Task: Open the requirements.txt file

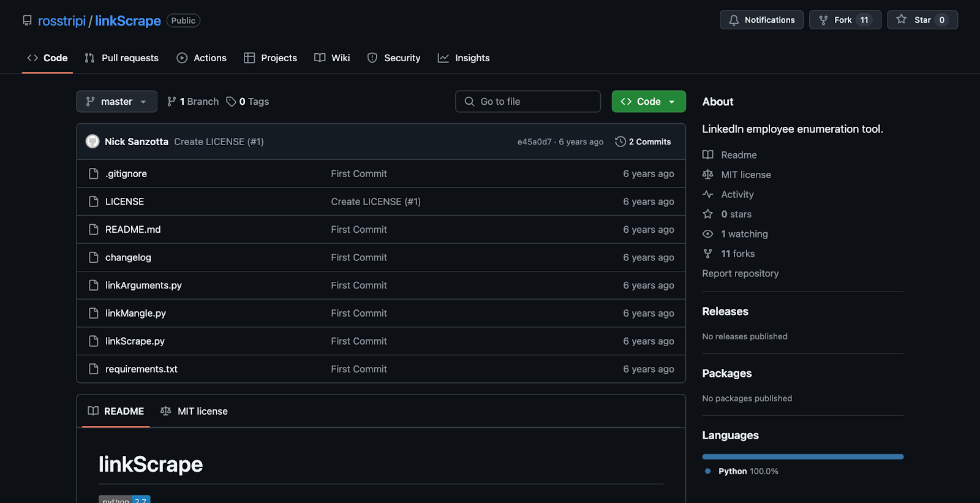Action: [x=141, y=369]
